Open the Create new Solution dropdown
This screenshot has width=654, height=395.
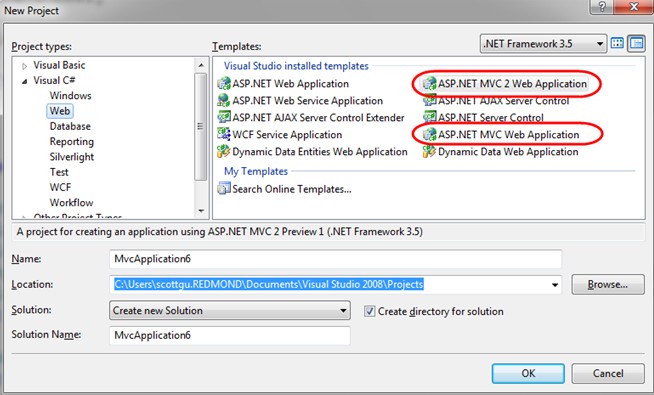click(x=230, y=311)
